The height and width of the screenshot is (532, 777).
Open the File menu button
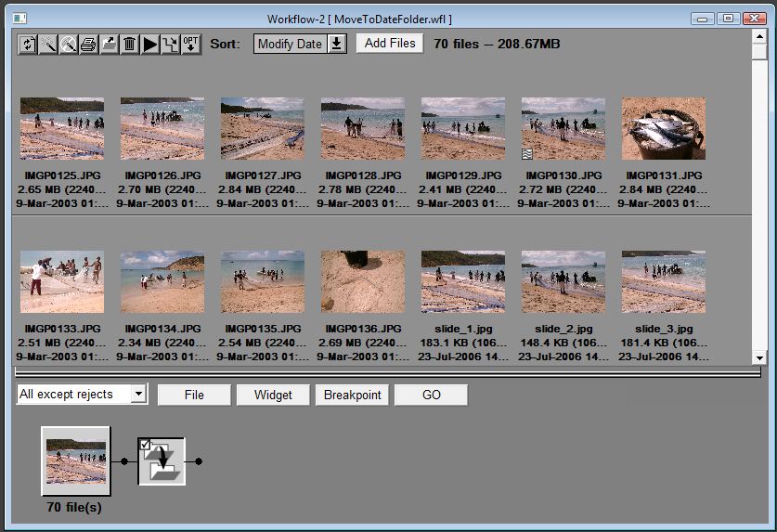pyautogui.click(x=194, y=395)
